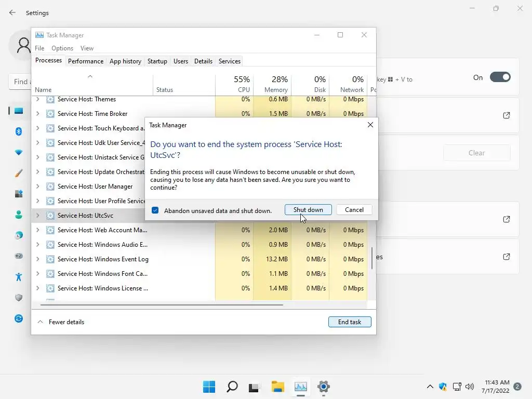This screenshot has height=399, width=532.
Task: Click gear icon of Windows Audio Endpoint row
Action: [50, 245]
